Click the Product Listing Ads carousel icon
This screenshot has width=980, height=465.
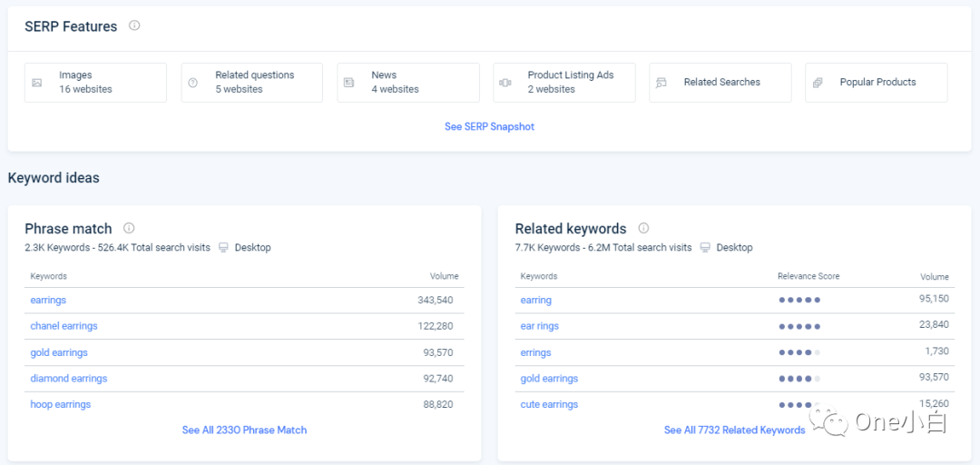pyautogui.click(x=505, y=83)
